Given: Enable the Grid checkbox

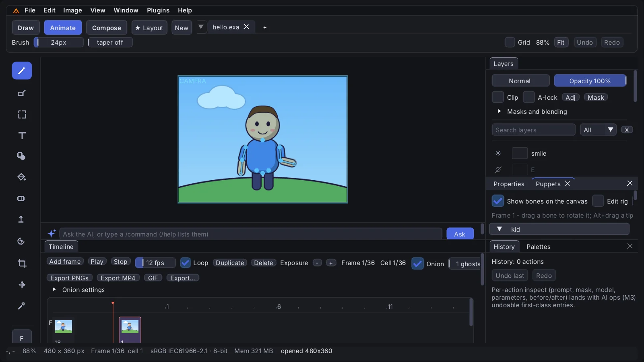Looking at the screenshot, I should coord(510,42).
